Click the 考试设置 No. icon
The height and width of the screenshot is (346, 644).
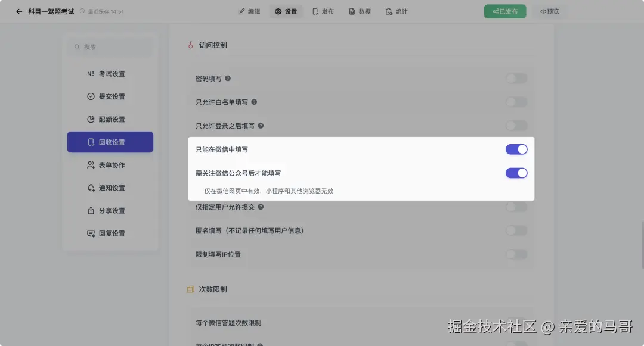click(91, 74)
